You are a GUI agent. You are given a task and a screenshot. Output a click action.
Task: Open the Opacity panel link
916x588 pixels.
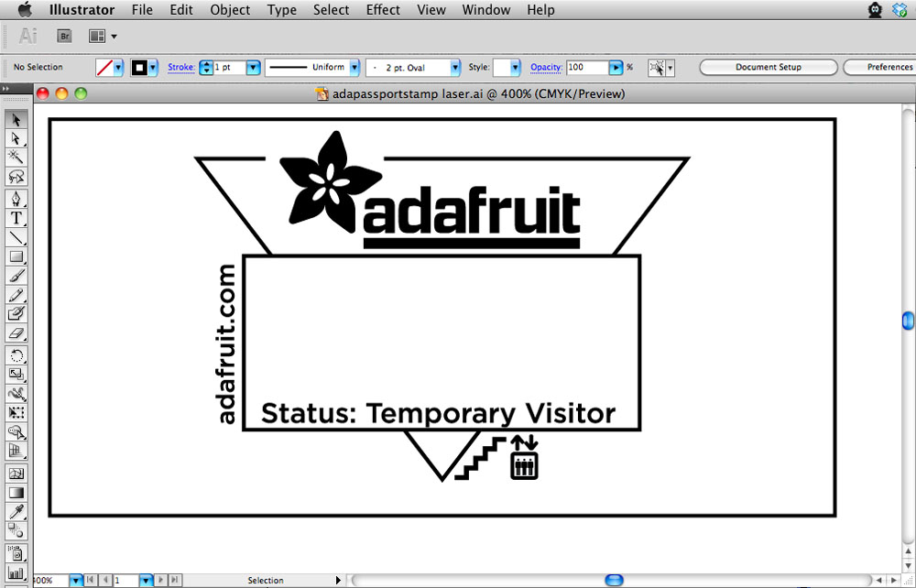pyautogui.click(x=546, y=67)
